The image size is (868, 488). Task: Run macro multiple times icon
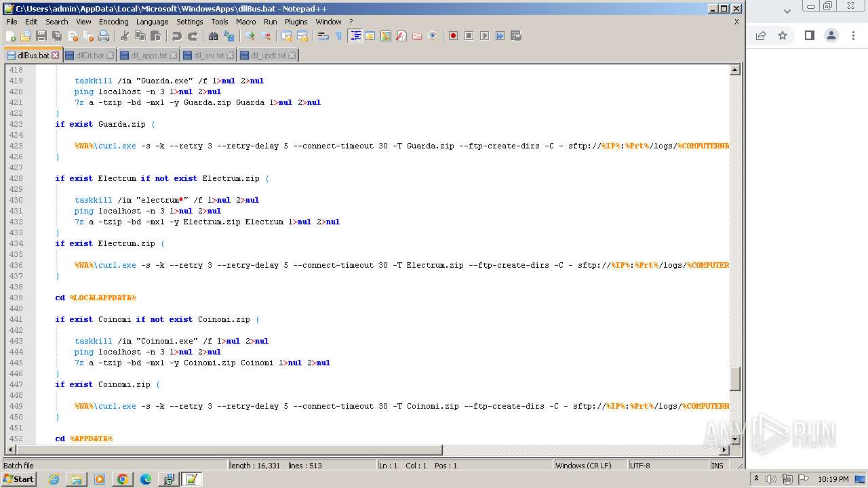(x=500, y=36)
